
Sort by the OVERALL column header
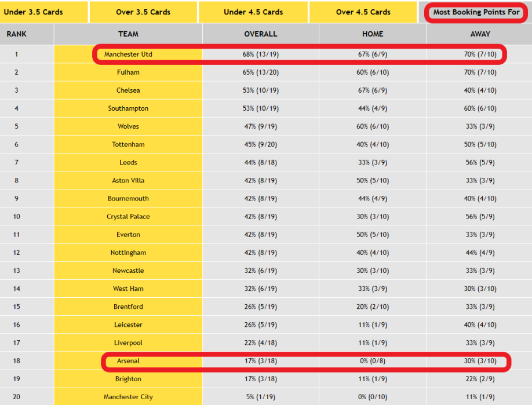260,34
